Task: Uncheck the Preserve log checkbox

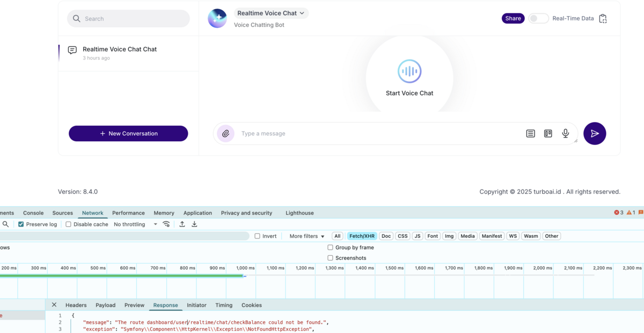Action: pos(21,225)
